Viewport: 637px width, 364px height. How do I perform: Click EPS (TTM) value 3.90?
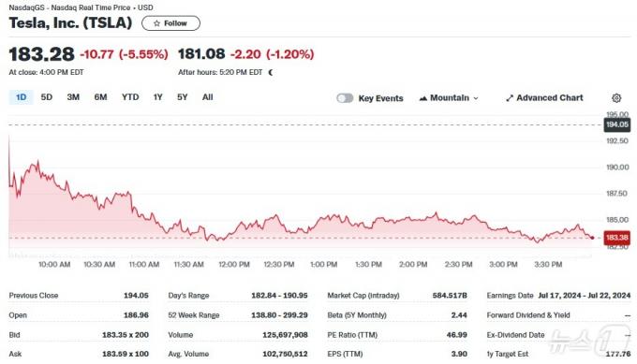pyautogui.click(x=459, y=354)
